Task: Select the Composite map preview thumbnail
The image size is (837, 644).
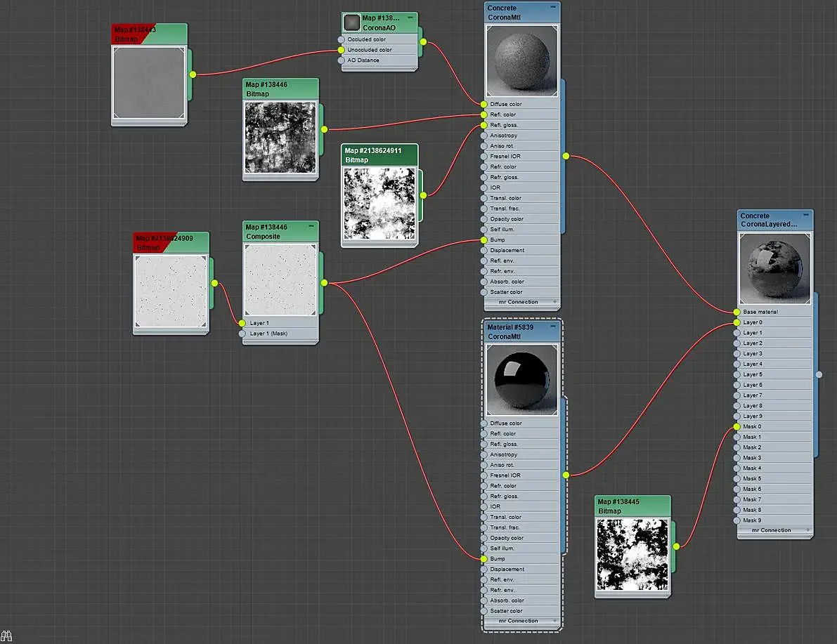Action: pyautogui.click(x=280, y=280)
